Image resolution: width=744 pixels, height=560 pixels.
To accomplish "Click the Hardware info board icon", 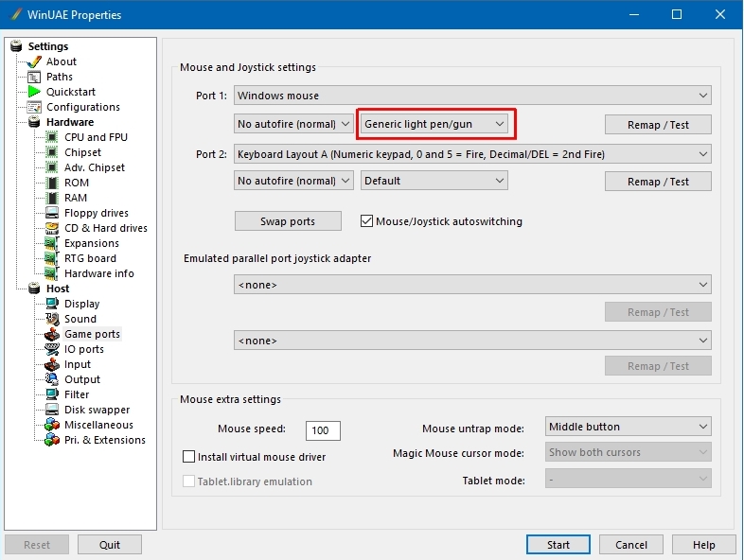I will tap(52, 273).
